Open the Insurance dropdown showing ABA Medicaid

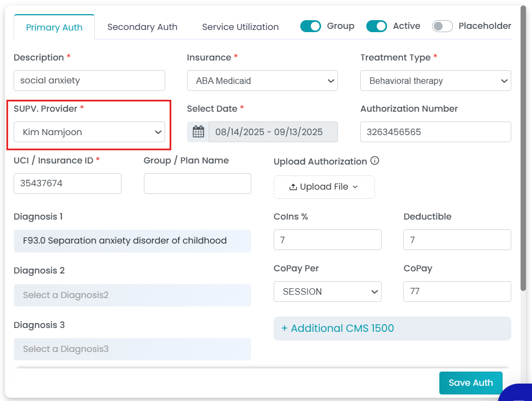pos(262,81)
